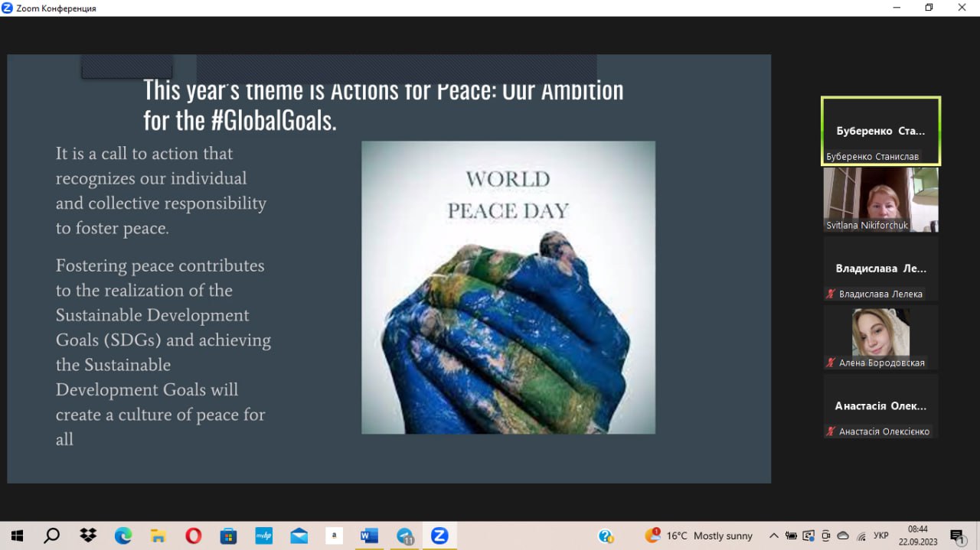980x550 pixels.
Task: Select Владислава Лелека participant tile
Action: pyautogui.click(x=880, y=268)
